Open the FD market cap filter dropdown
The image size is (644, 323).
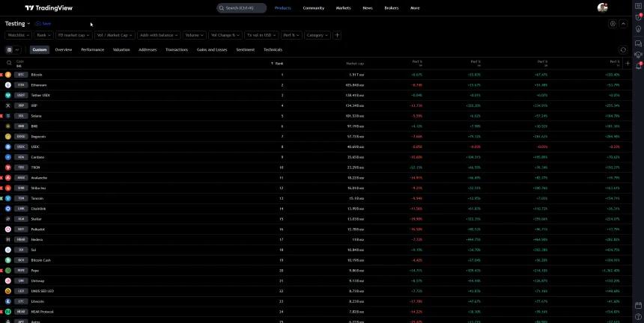[74, 35]
